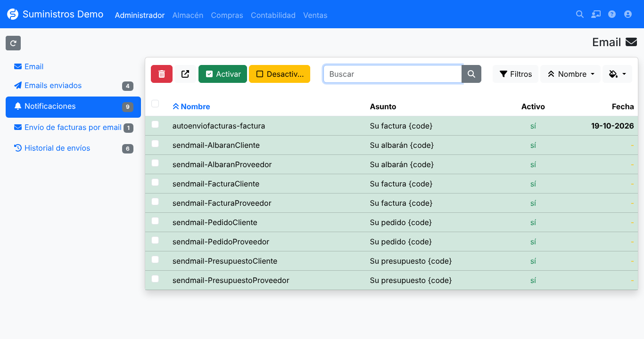Open the search icon in top bar
Image resolution: width=644 pixels, height=339 pixels.
tap(580, 14)
